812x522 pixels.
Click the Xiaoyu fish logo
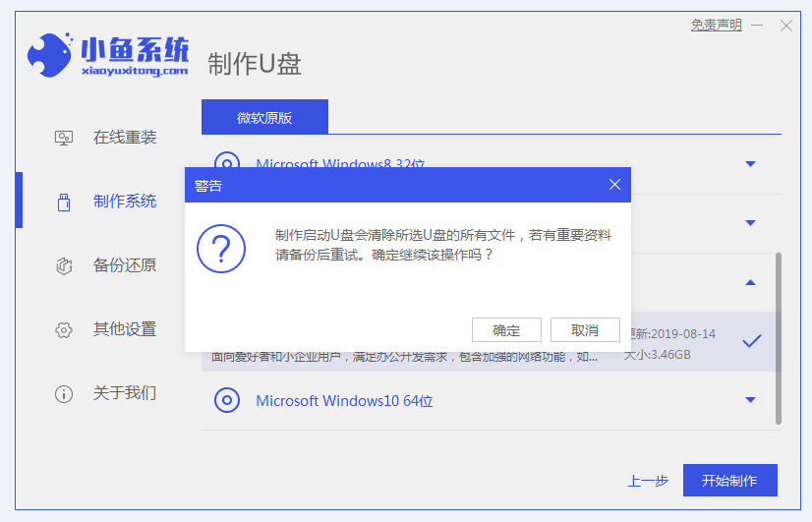coord(50,55)
